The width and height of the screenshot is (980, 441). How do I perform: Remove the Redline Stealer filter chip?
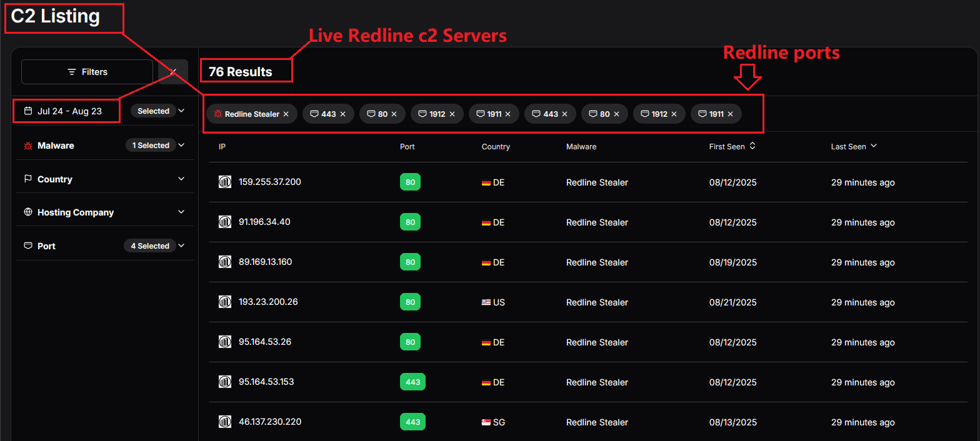286,114
